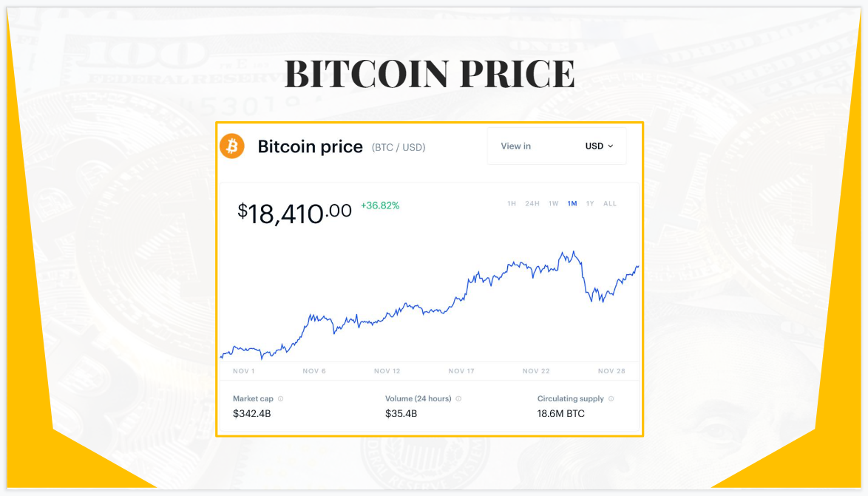The image size is (868, 496).
Task: Click the NOV 1 axis label
Action: coord(244,370)
